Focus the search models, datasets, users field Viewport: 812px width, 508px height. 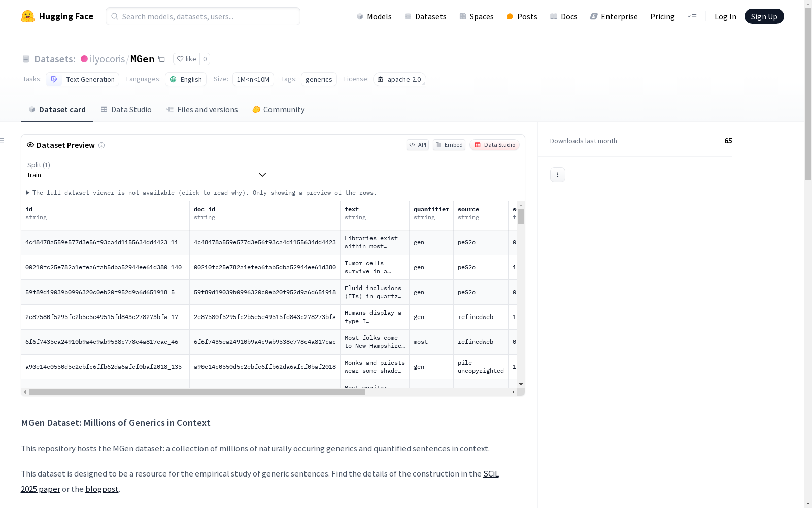(203, 16)
